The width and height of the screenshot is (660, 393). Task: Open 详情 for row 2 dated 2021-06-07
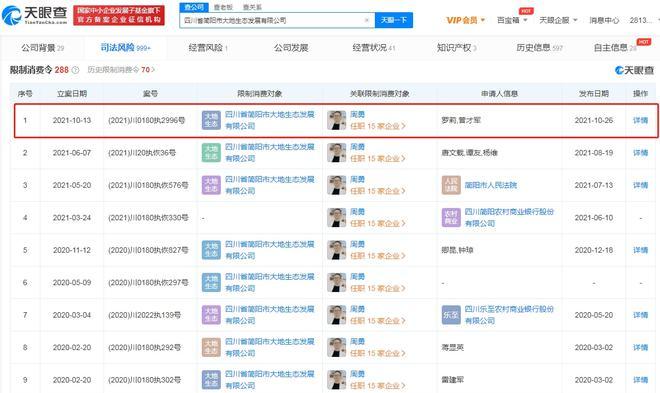tap(640, 153)
